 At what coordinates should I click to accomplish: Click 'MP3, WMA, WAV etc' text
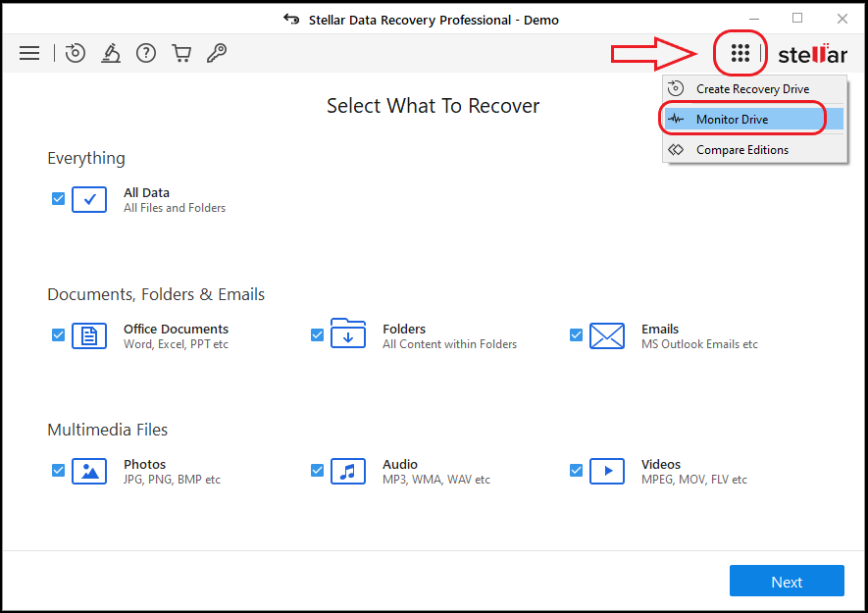436,480
